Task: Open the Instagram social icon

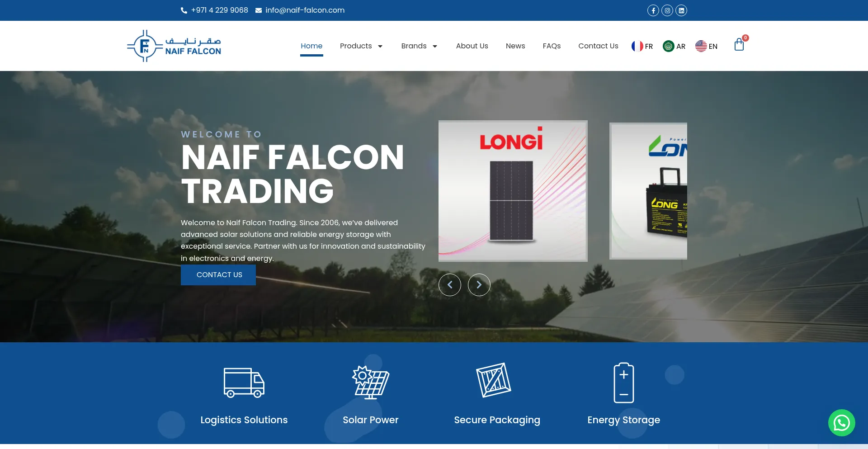Action: coord(667,10)
